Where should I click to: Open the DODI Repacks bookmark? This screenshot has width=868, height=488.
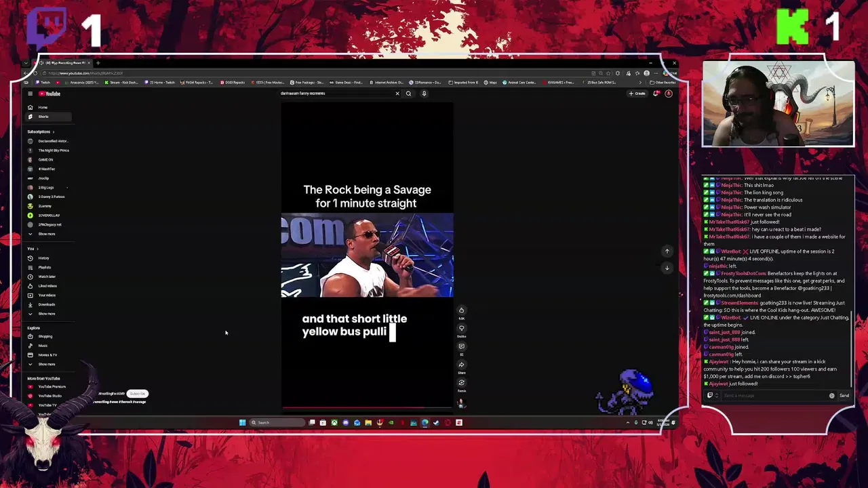click(x=234, y=83)
